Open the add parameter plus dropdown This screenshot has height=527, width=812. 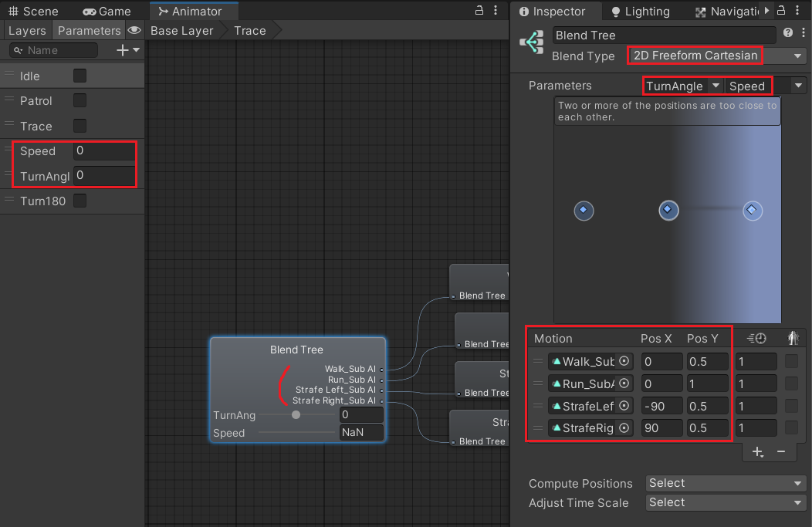click(128, 50)
